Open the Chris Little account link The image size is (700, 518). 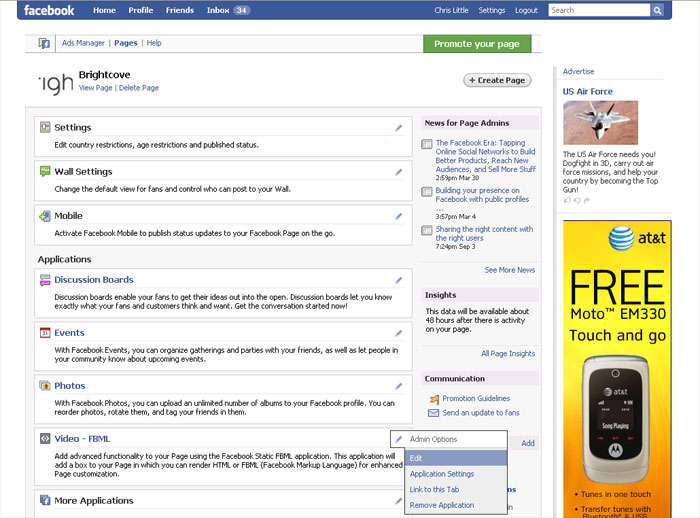click(x=451, y=10)
